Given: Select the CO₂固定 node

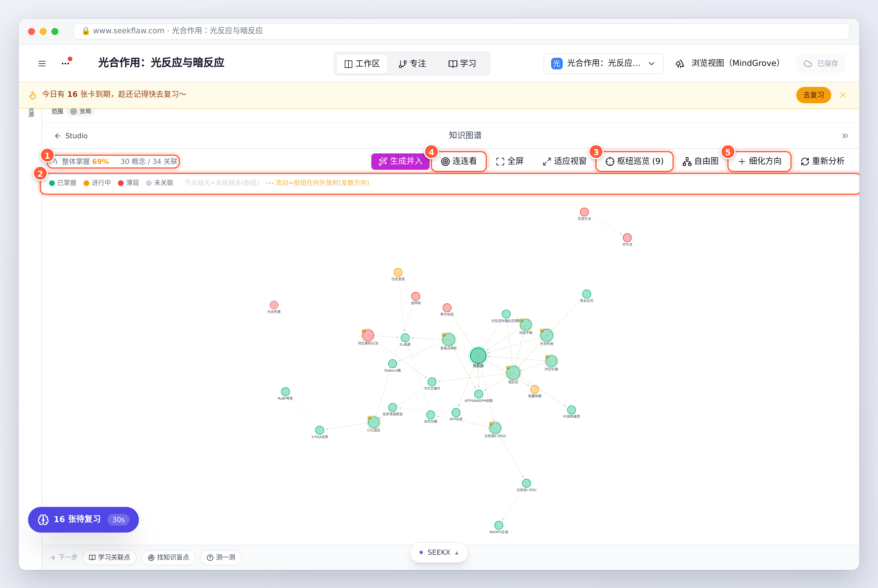Looking at the screenshot, I should pyautogui.click(x=373, y=422).
